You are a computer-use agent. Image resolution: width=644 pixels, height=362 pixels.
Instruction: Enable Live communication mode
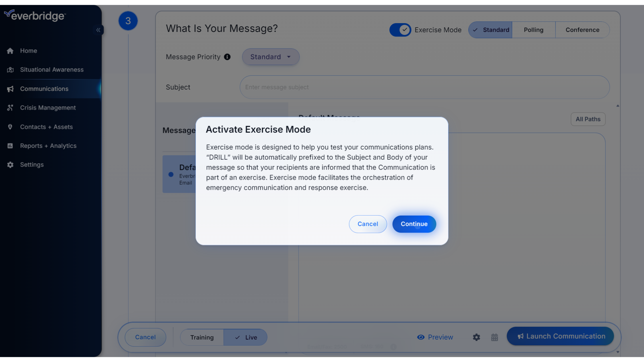[x=246, y=337]
